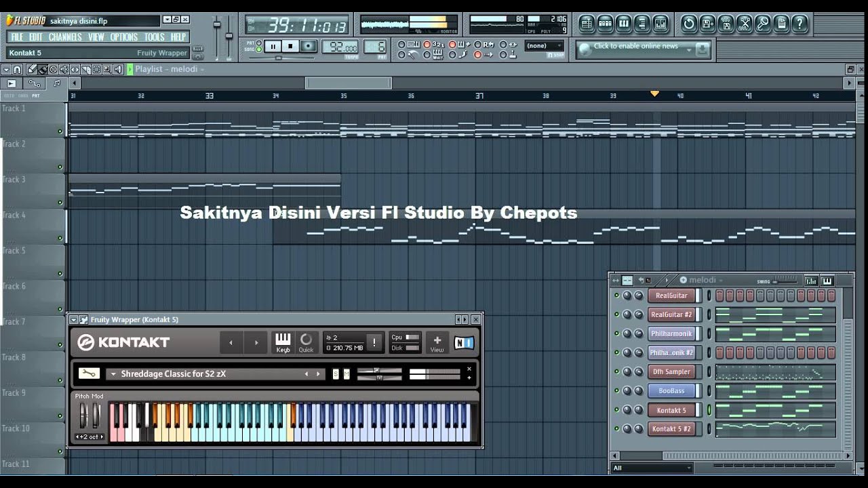The image size is (868, 488).
Task: Click the Save new version icon
Action: pos(707,24)
